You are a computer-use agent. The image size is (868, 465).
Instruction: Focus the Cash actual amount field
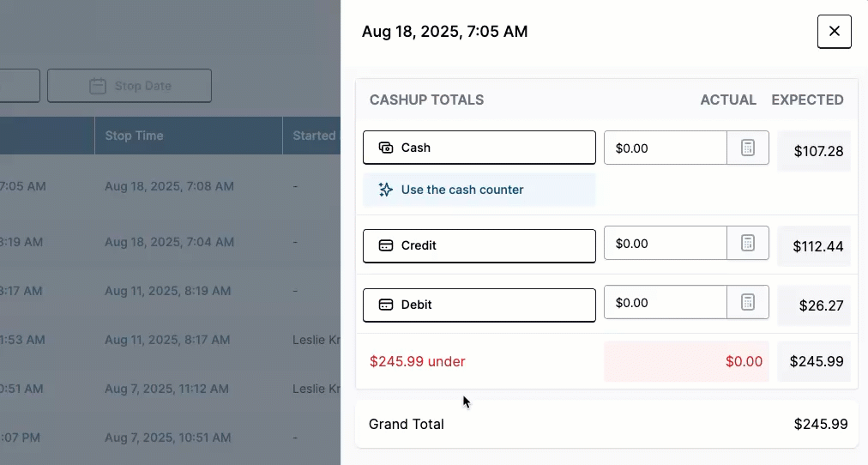(x=666, y=148)
